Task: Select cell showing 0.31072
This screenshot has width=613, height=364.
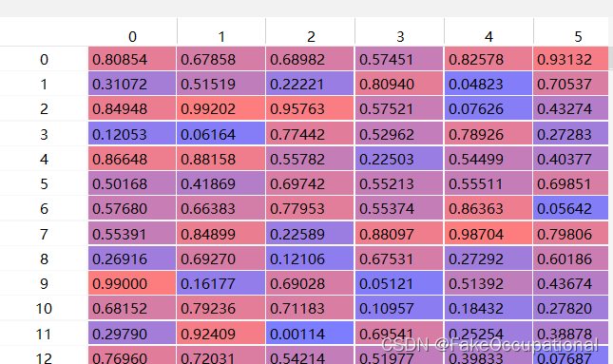Action: click(x=132, y=84)
